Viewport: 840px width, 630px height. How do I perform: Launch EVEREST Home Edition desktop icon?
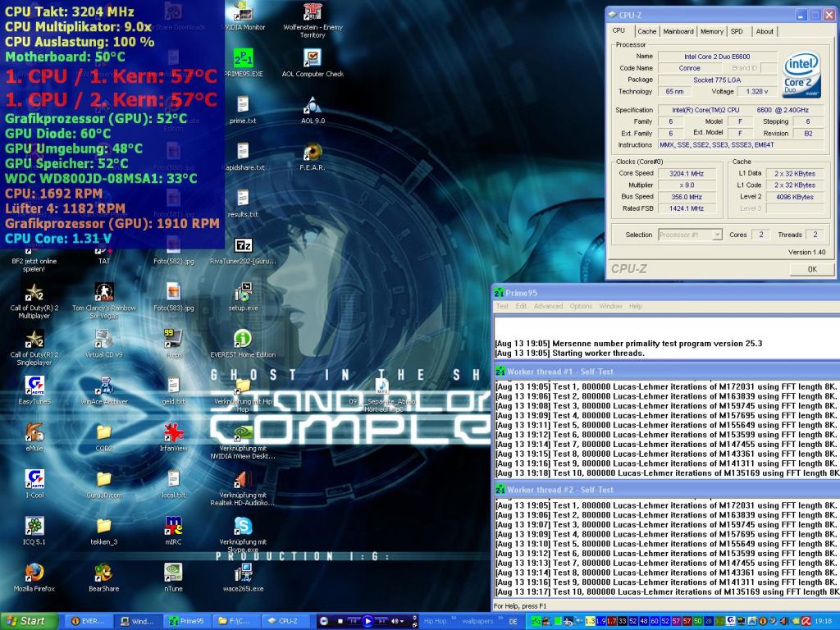pyautogui.click(x=243, y=344)
